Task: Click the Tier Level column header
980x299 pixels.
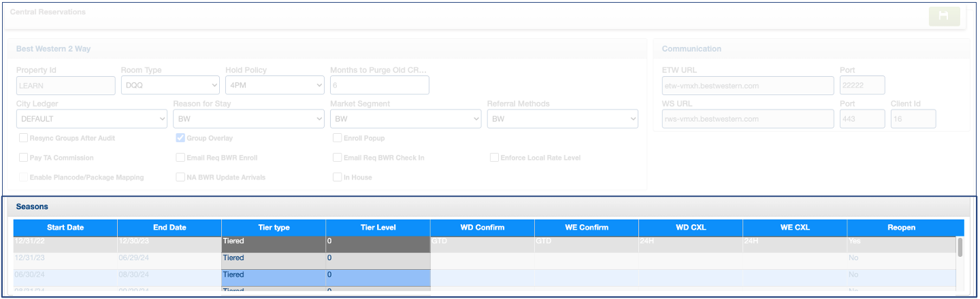Action: (378, 228)
